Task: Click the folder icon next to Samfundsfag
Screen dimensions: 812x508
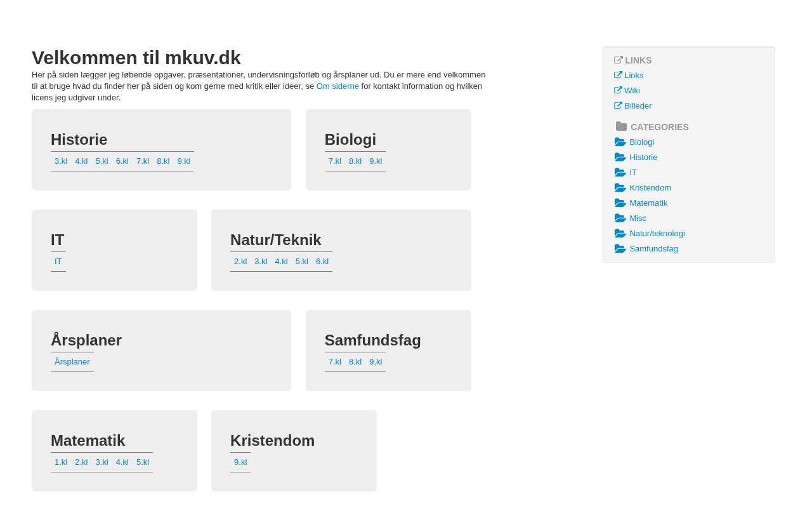Action: pyautogui.click(x=620, y=249)
